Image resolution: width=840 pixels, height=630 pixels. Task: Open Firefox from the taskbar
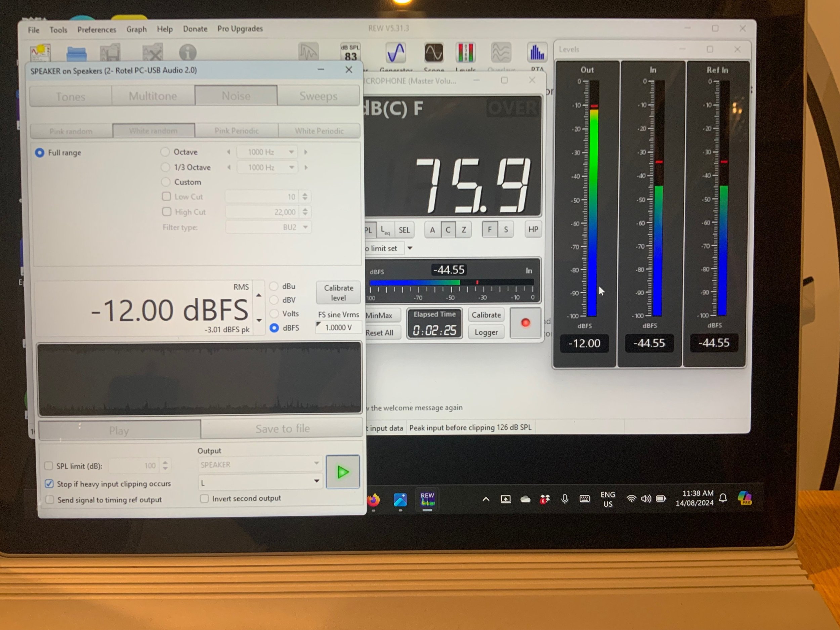point(373,500)
